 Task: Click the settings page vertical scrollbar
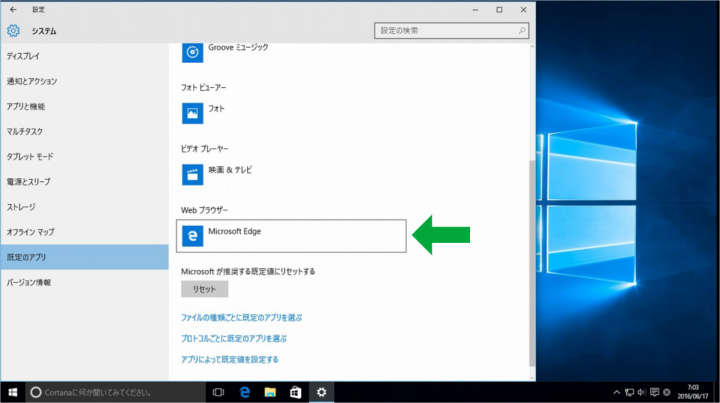(532, 262)
